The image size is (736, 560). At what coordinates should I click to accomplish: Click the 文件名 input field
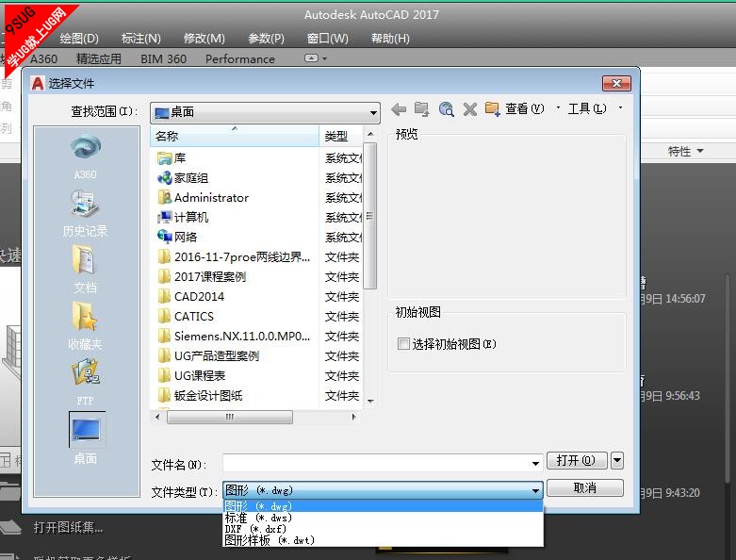(383, 463)
